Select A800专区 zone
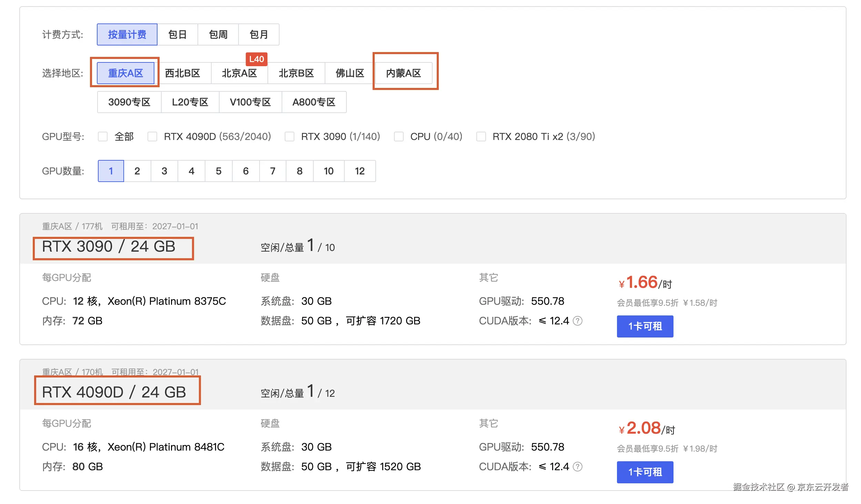 314,102
